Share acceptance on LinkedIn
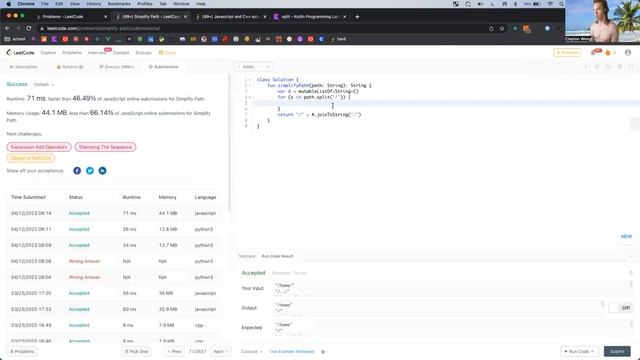 click(102, 171)
